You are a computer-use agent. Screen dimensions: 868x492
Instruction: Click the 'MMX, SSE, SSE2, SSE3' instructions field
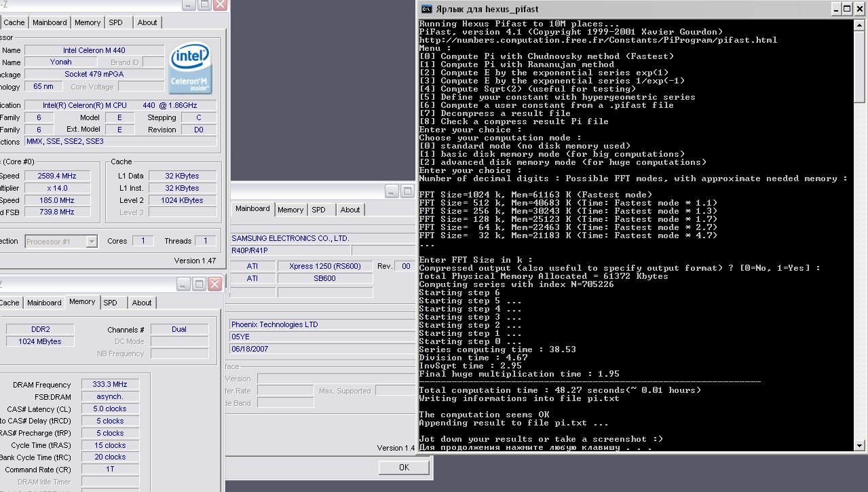point(121,141)
